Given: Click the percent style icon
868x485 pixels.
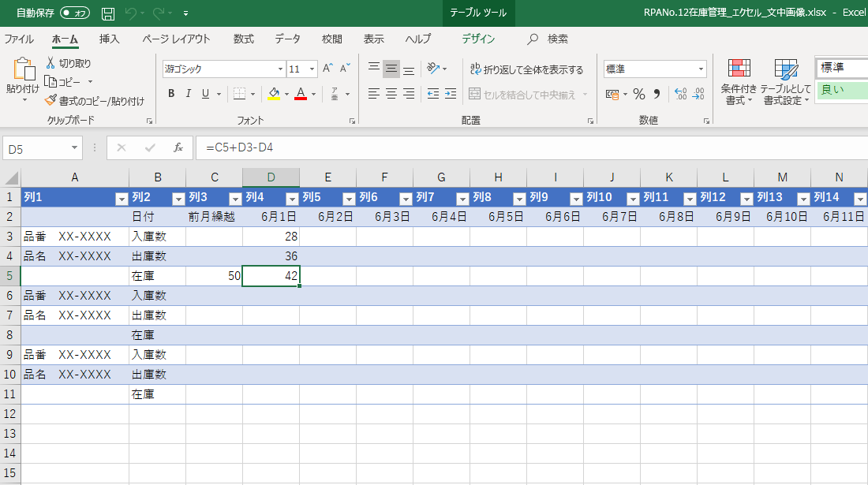Looking at the screenshot, I should coord(638,95).
